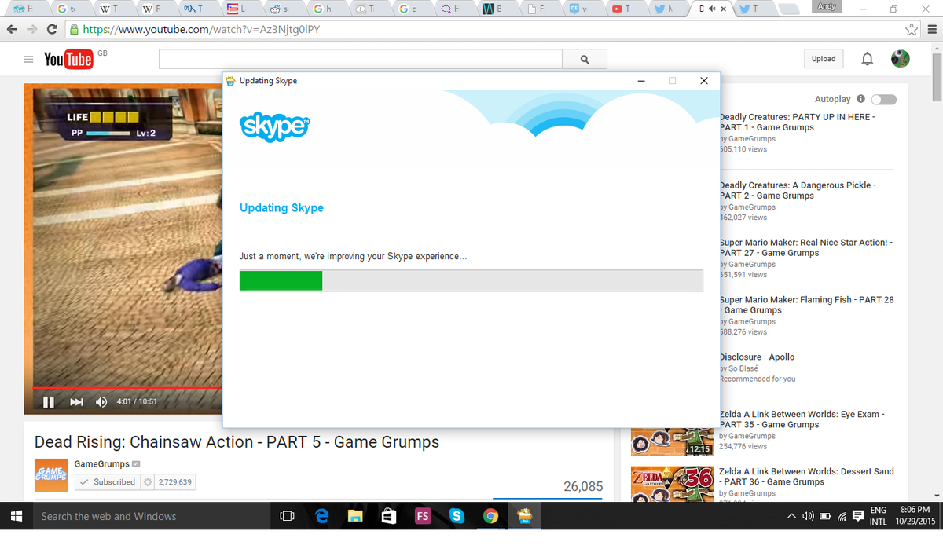The height and width of the screenshot is (560, 943).
Task: Open the taskbar clock showing 8:06 PM
Action: [916, 516]
